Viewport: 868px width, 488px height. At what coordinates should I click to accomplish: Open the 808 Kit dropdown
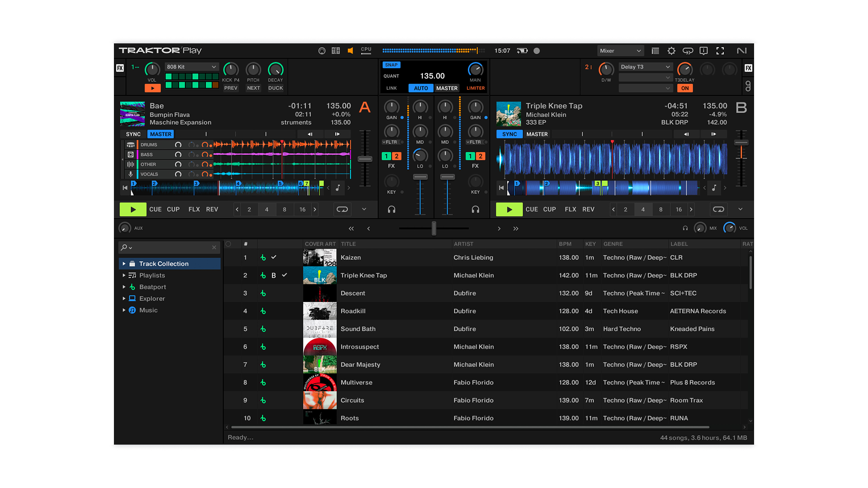[x=192, y=66]
